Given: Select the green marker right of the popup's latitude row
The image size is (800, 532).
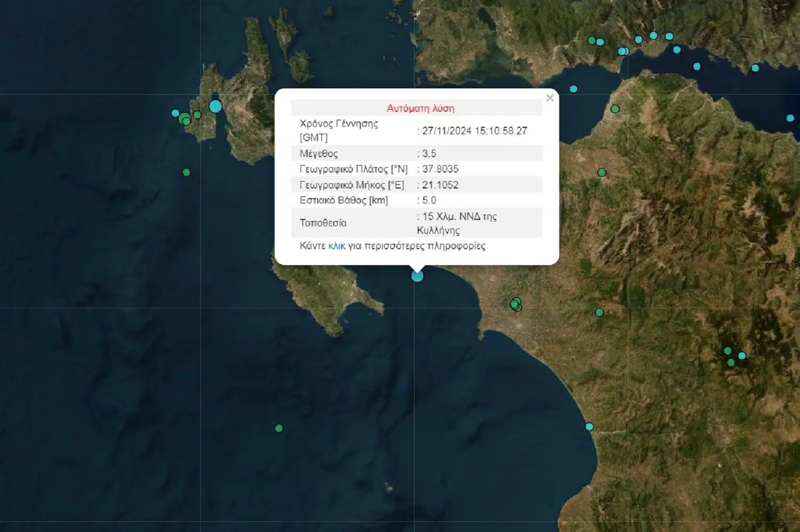Looking at the screenshot, I should (x=602, y=173).
